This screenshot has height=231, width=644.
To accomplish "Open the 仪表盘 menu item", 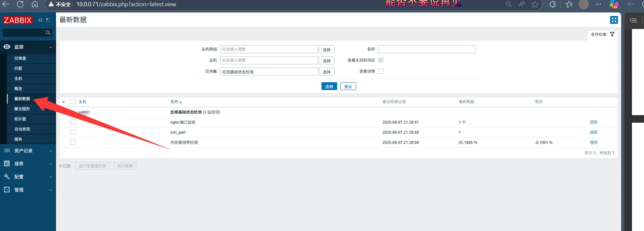I will coord(20,58).
